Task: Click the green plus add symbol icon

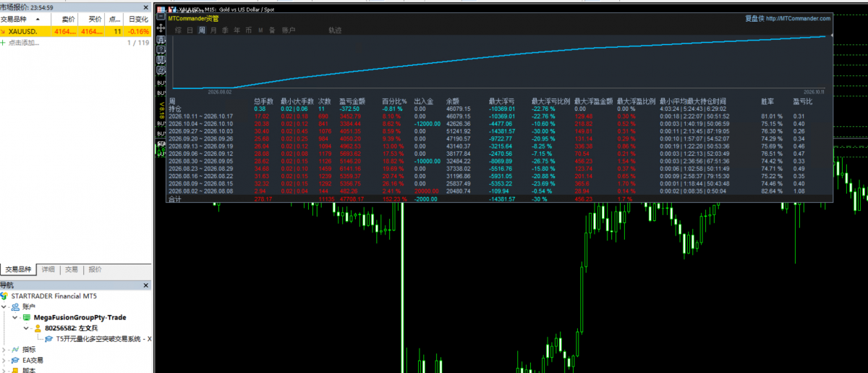Action: pyautogui.click(x=4, y=43)
